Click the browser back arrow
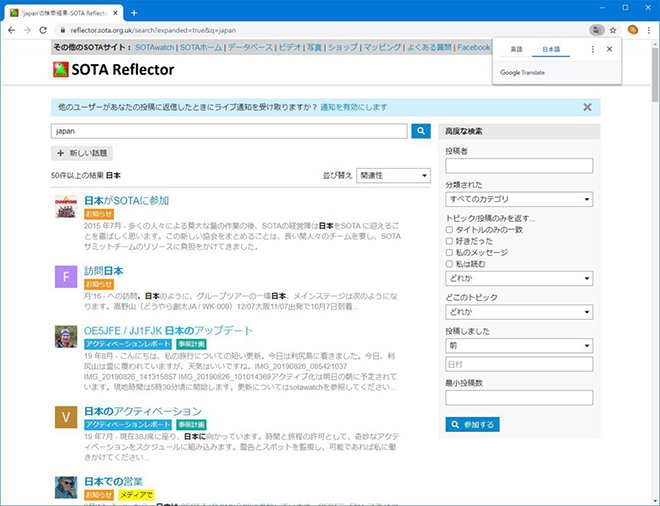 [x=11, y=30]
